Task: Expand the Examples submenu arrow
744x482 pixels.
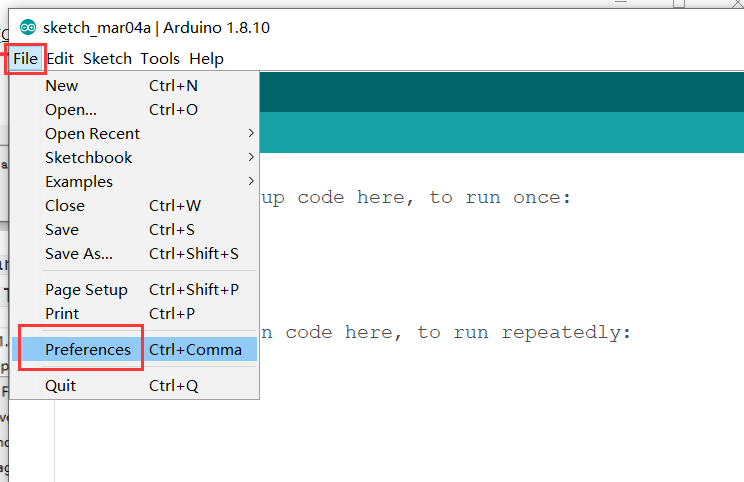Action: (x=250, y=182)
